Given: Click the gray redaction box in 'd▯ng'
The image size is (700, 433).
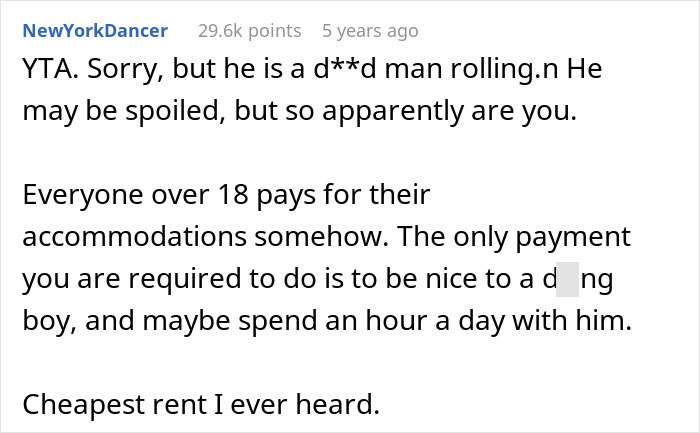Looking at the screenshot, I should click(x=567, y=280).
